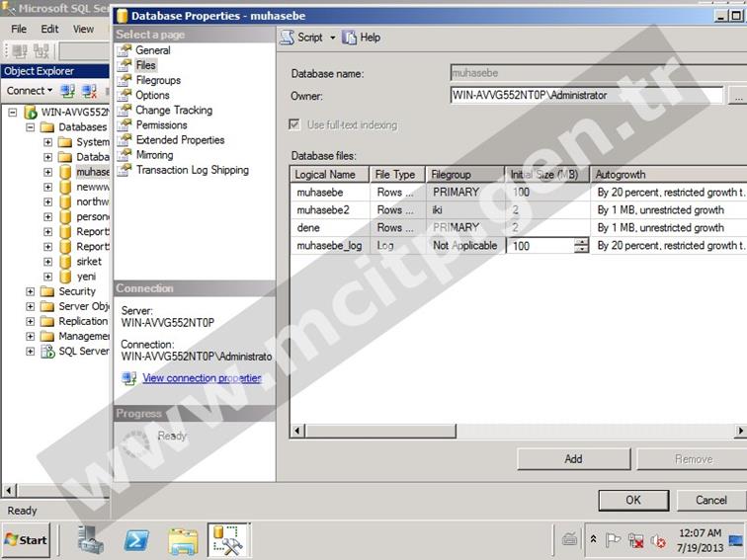
Task: Click the Logical Name column header
Action: pos(330,174)
